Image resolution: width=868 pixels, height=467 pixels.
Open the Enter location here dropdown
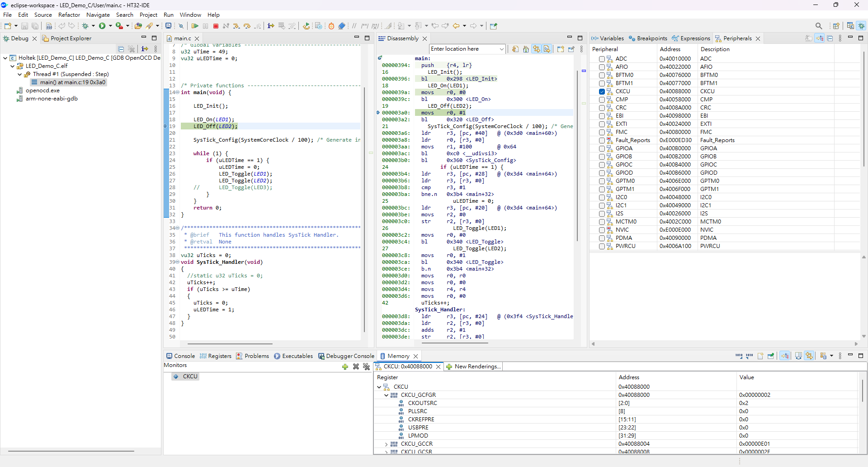[501, 49]
